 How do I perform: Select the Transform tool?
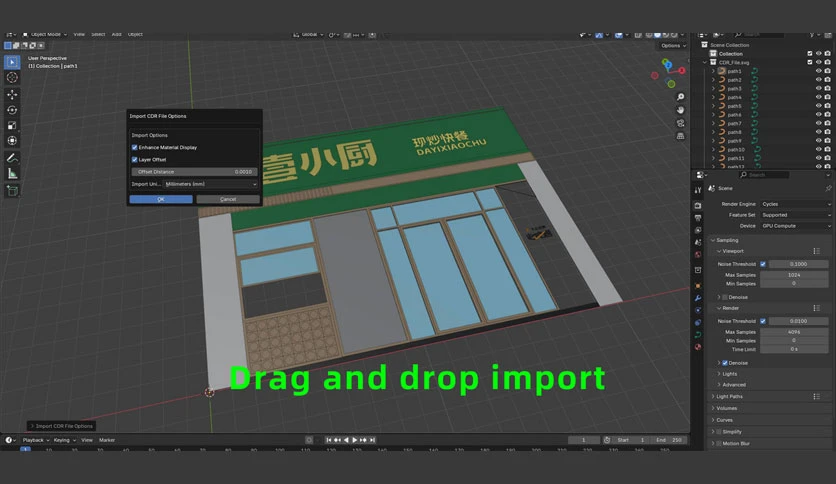[12, 141]
